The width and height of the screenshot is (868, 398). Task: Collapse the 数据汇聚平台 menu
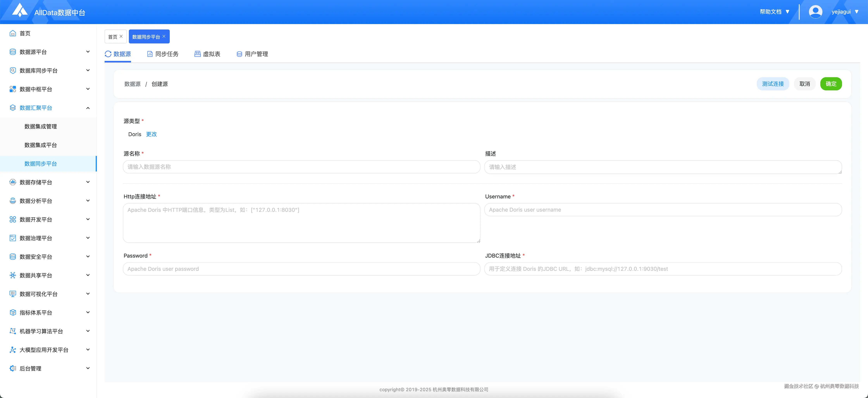tap(88, 108)
